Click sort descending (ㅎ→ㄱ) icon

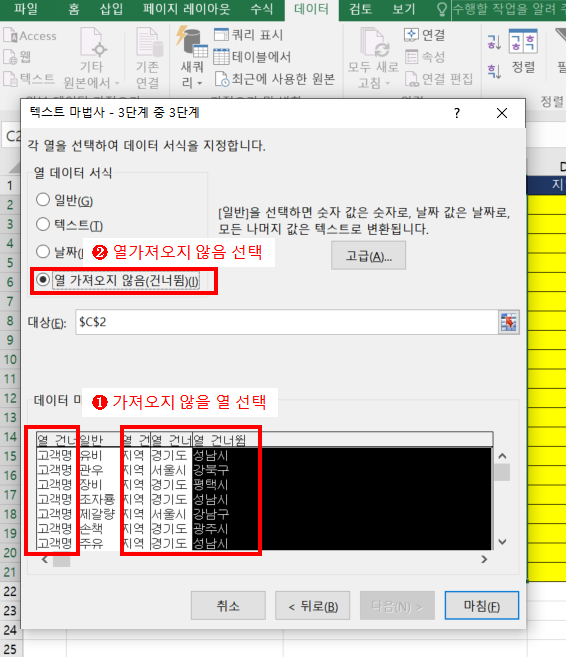click(x=494, y=71)
